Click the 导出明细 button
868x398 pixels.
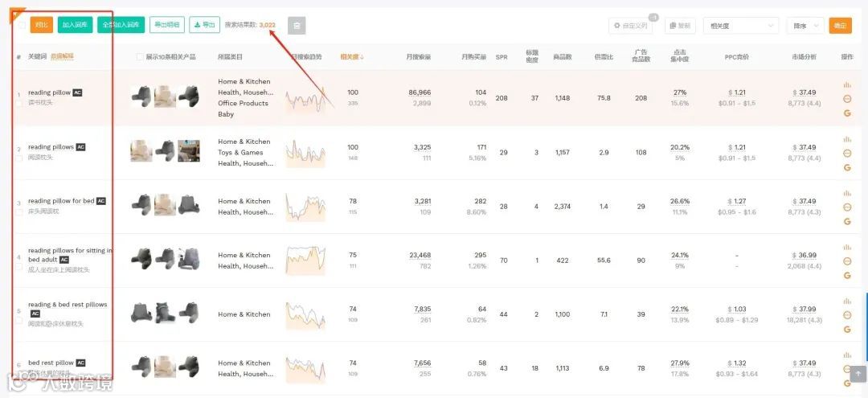click(x=166, y=25)
